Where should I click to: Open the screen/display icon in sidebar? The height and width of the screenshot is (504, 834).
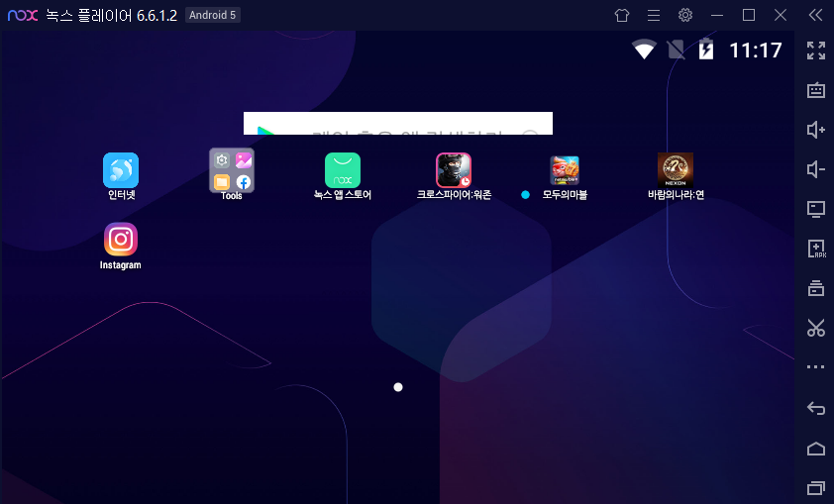click(x=816, y=209)
